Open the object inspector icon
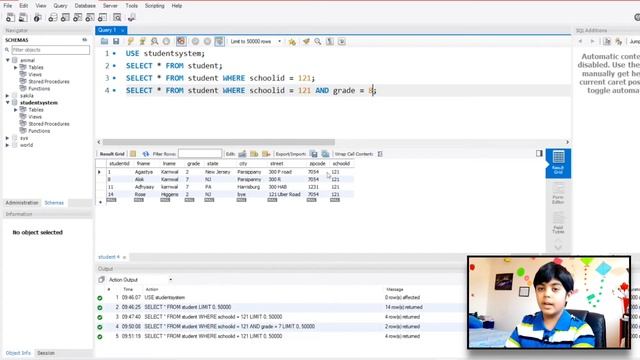This screenshot has height=360, width=640. point(37,18)
